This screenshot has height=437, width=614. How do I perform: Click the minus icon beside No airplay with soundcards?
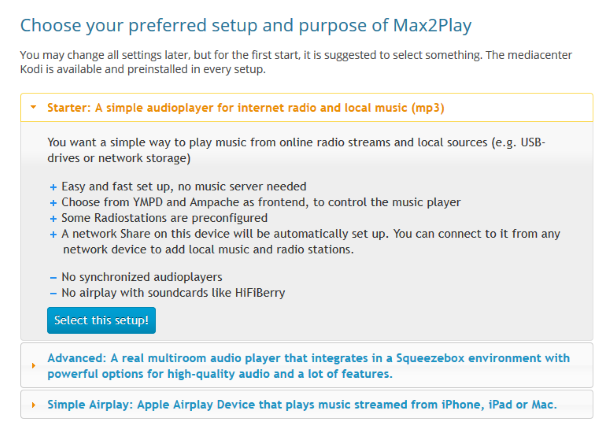tap(53, 293)
